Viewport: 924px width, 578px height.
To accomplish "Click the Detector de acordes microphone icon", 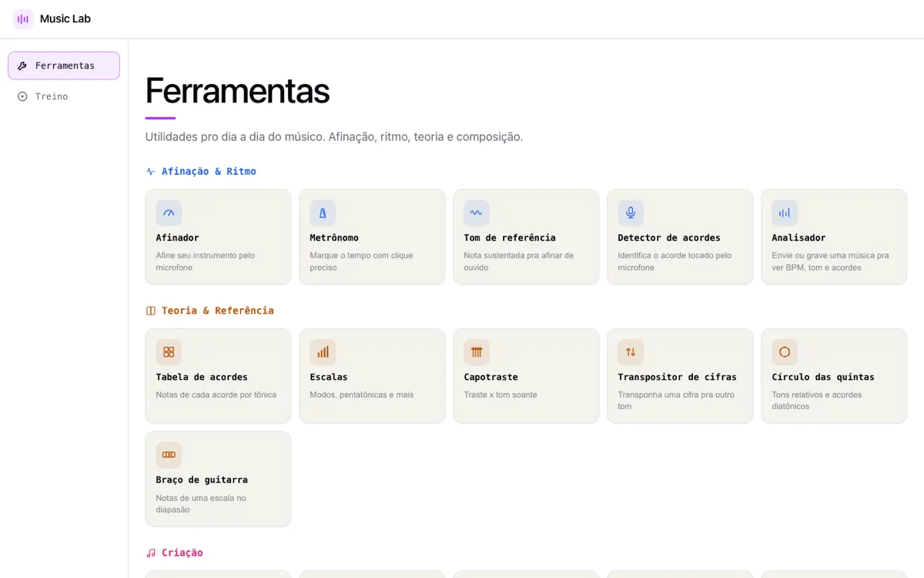I will point(631,213).
